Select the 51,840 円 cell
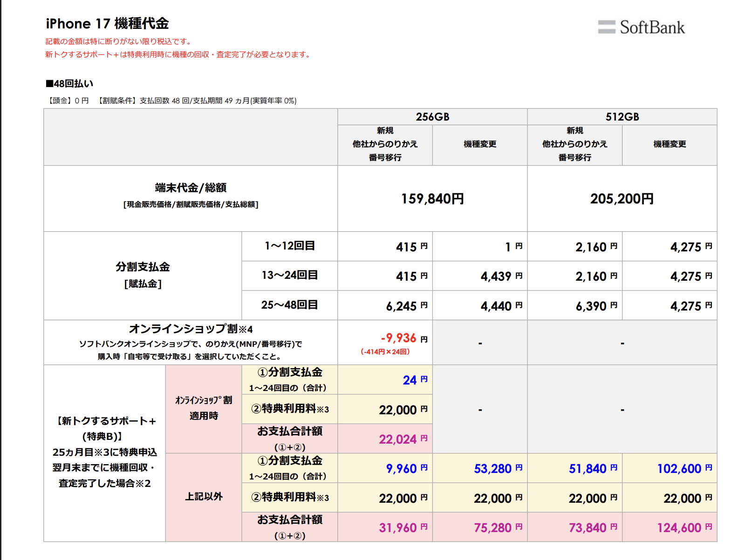This screenshot has width=737, height=560. [x=575, y=468]
